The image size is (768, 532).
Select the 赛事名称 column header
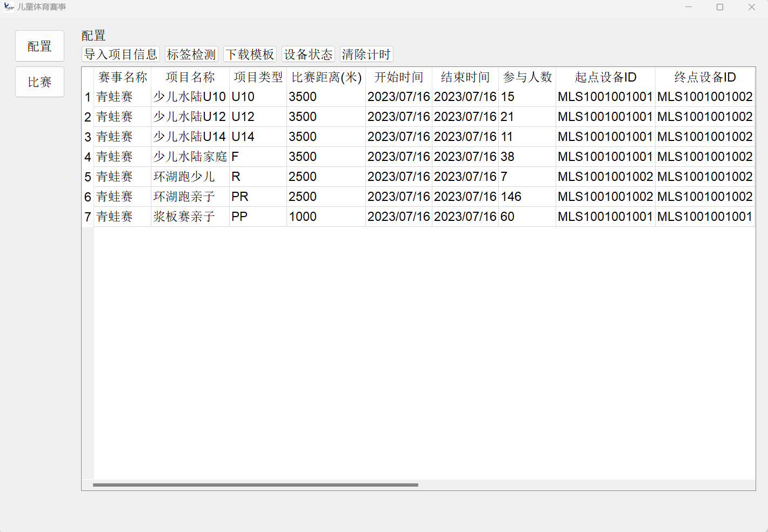123,77
